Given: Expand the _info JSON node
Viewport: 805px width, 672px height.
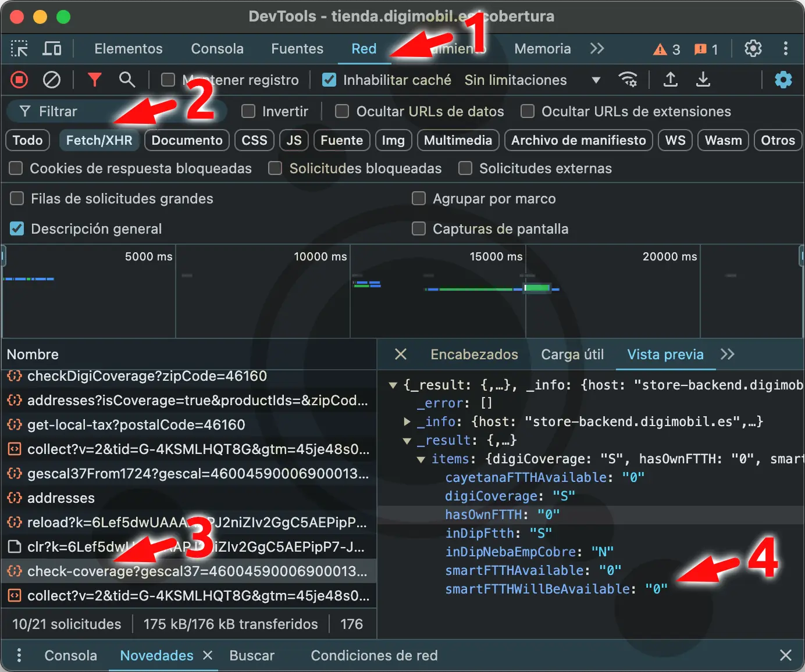Looking at the screenshot, I should pyautogui.click(x=407, y=421).
